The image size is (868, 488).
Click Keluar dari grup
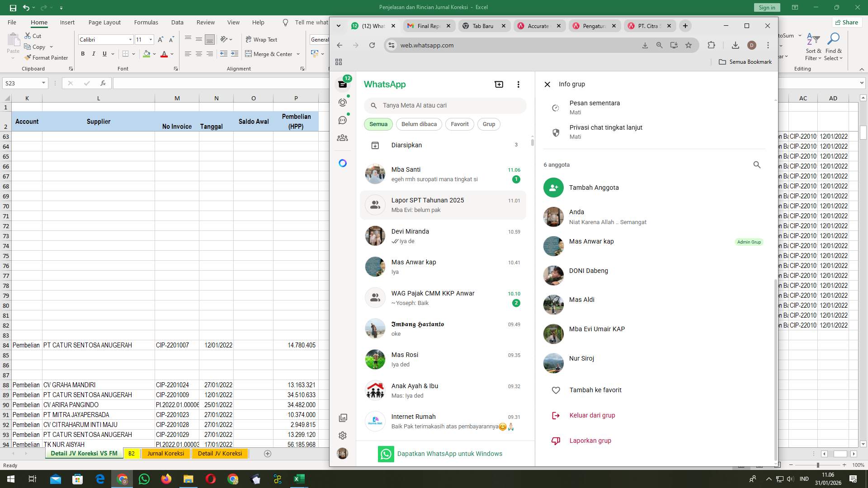point(592,415)
